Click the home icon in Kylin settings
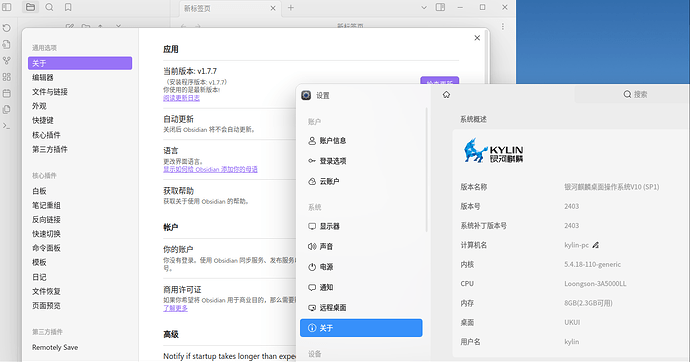Viewport: 690px width, 362px height. pyautogui.click(x=446, y=95)
